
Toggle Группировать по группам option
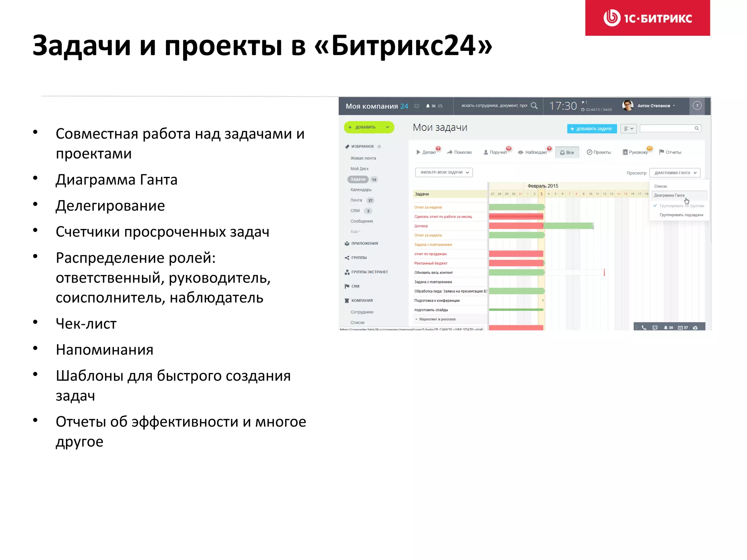pos(679,206)
